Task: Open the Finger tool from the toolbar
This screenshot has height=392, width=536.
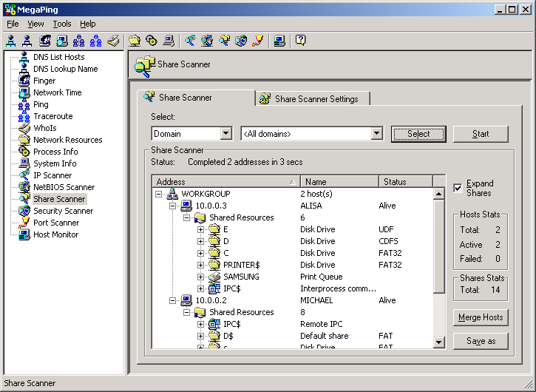Action: click(45, 41)
